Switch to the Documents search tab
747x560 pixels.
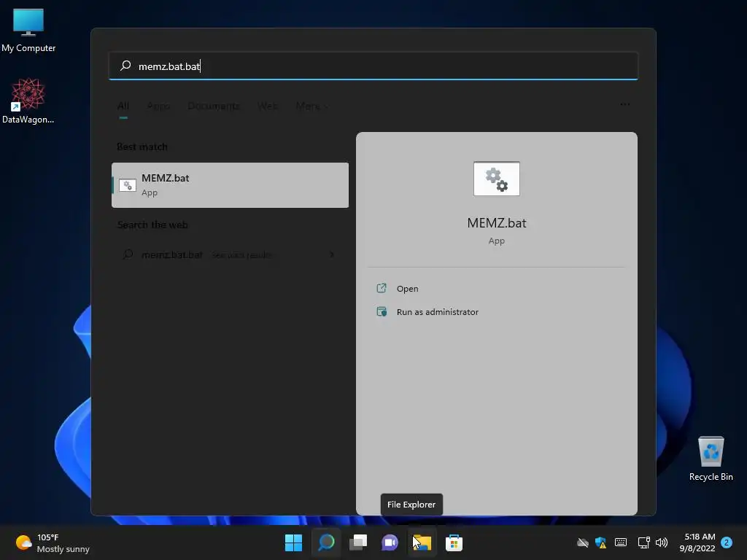point(214,106)
